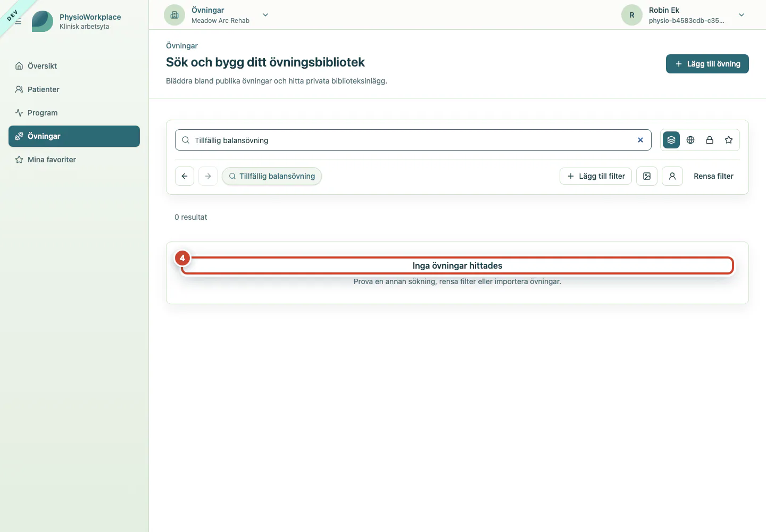Toggle the public globe filter icon
This screenshot has width=766, height=532.
[690, 140]
